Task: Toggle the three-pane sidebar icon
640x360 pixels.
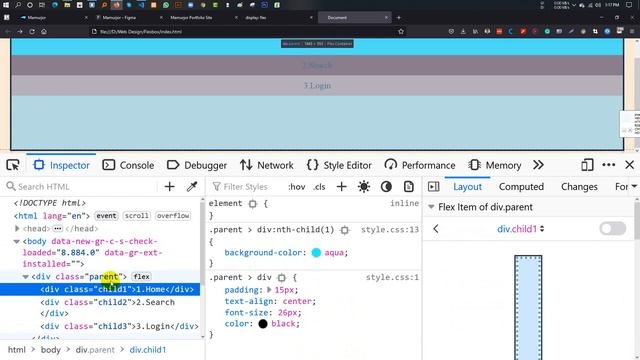Action: pyautogui.click(x=433, y=187)
